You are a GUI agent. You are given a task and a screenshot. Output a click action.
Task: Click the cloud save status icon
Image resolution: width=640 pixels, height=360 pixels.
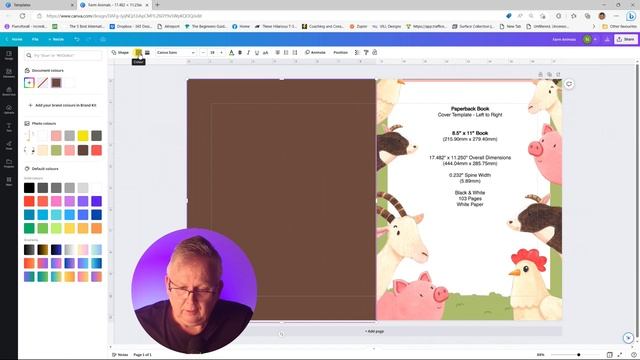103,39
